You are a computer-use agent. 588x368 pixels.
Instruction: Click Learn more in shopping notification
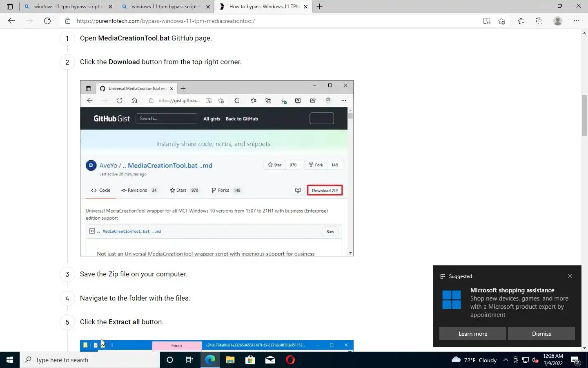click(x=473, y=334)
